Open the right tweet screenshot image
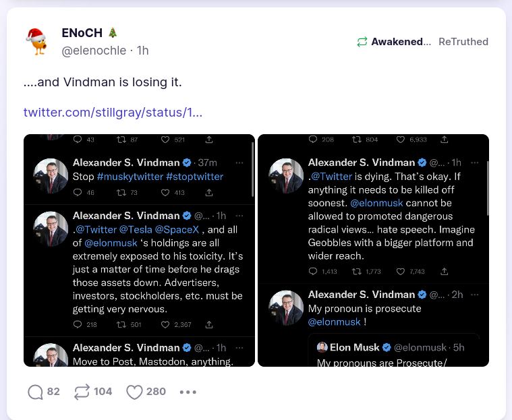The height and width of the screenshot is (420, 512). 373,250
